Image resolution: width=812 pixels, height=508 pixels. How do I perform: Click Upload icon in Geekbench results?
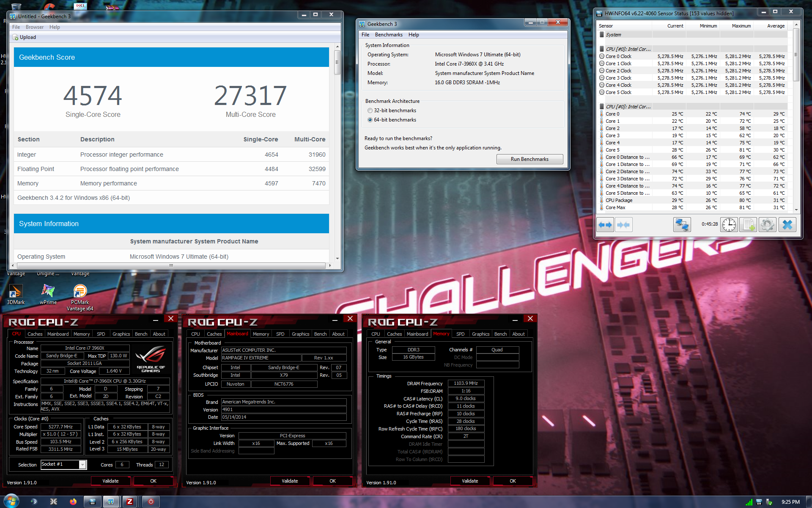pyautogui.click(x=16, y=37)
